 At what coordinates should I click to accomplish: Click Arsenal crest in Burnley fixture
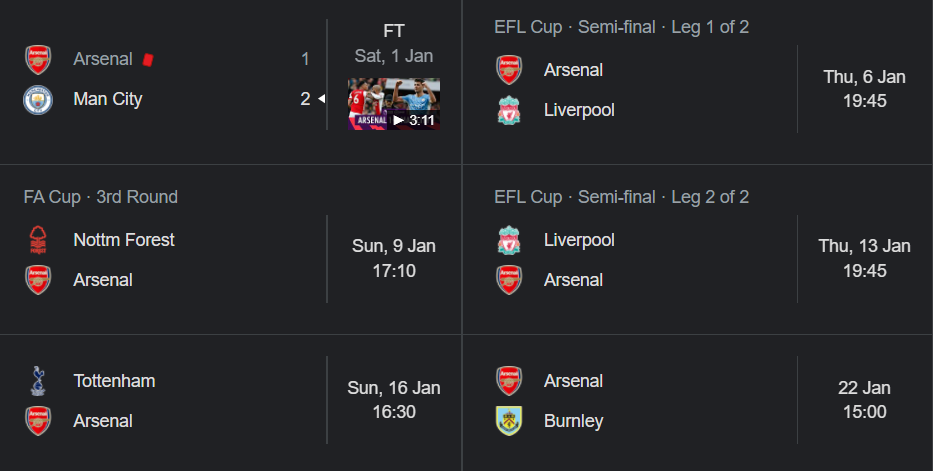coord(509,381)
